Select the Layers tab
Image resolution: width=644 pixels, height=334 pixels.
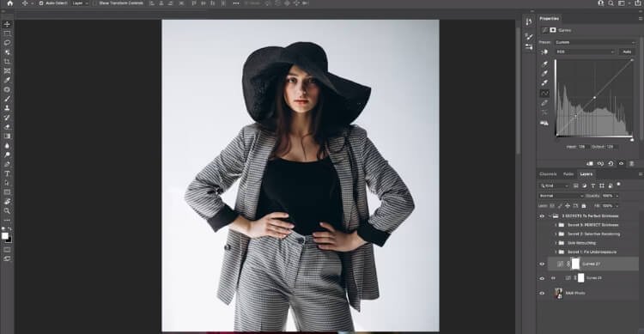[x=586, y=174]
